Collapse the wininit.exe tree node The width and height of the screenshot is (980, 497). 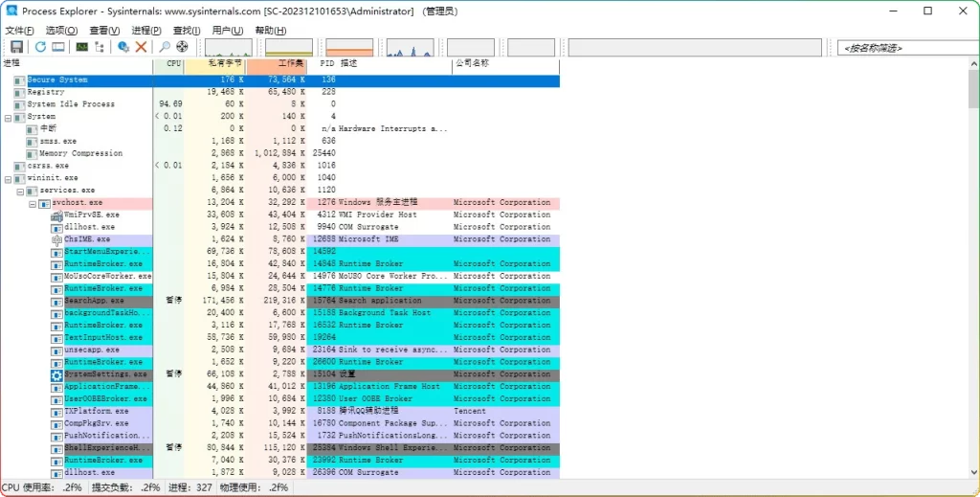click(8, 178)
